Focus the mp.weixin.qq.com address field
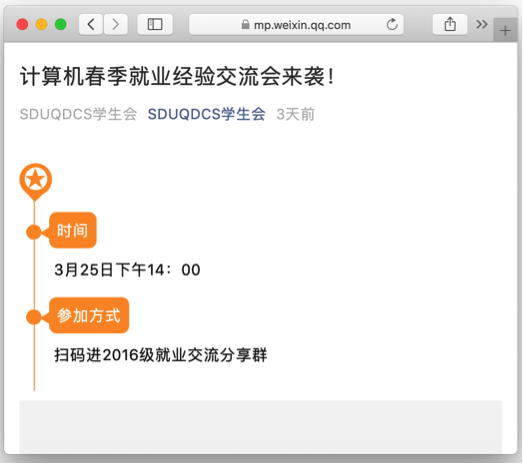This screenshot has height=464, width=523. point(296,24)
